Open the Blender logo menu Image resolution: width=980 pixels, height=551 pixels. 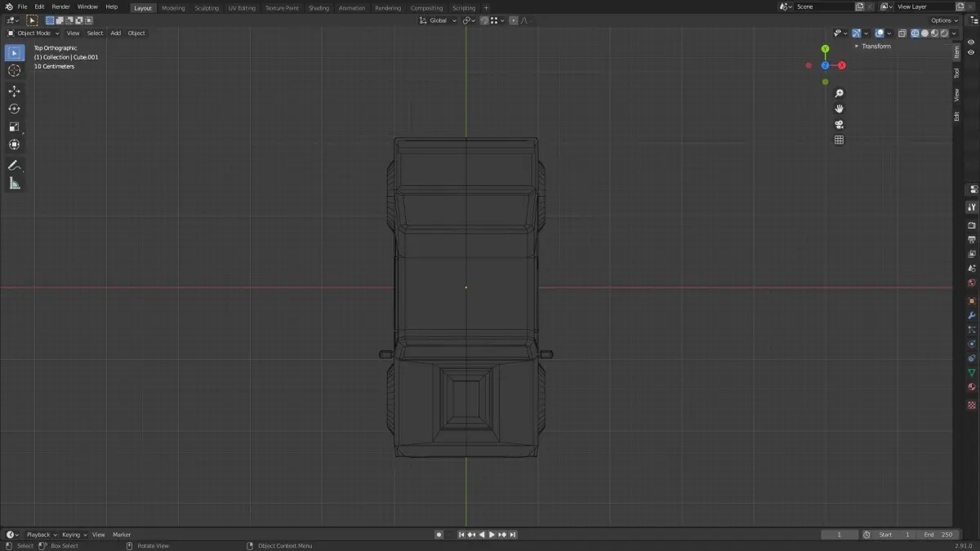coord(8,7)
